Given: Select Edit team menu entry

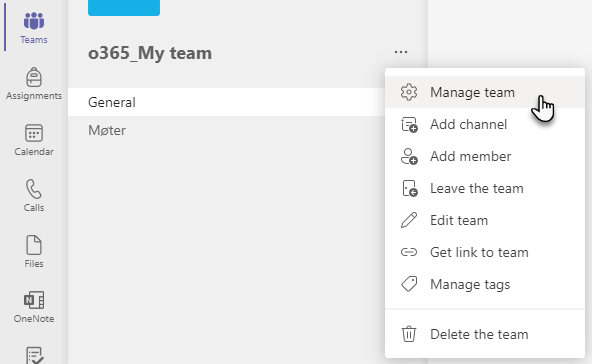Looking at the screenshot, I should pos(485,220).
